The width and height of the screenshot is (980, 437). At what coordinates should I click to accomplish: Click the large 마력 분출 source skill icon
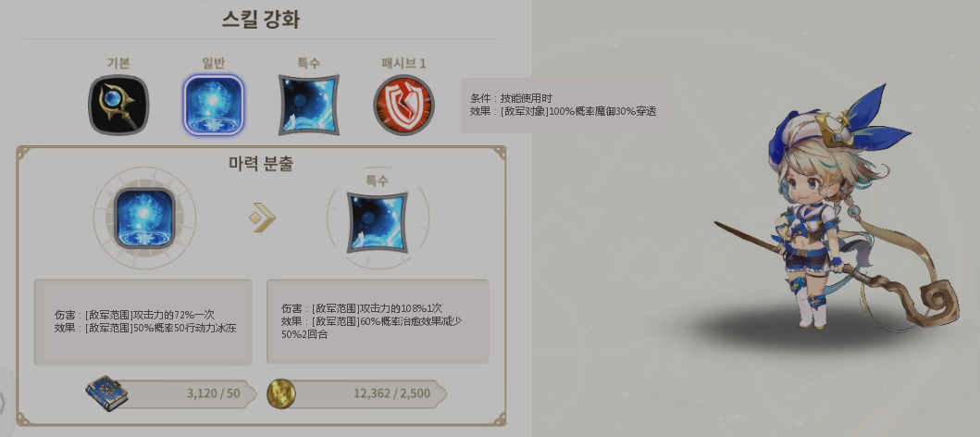tap(144, 218)
